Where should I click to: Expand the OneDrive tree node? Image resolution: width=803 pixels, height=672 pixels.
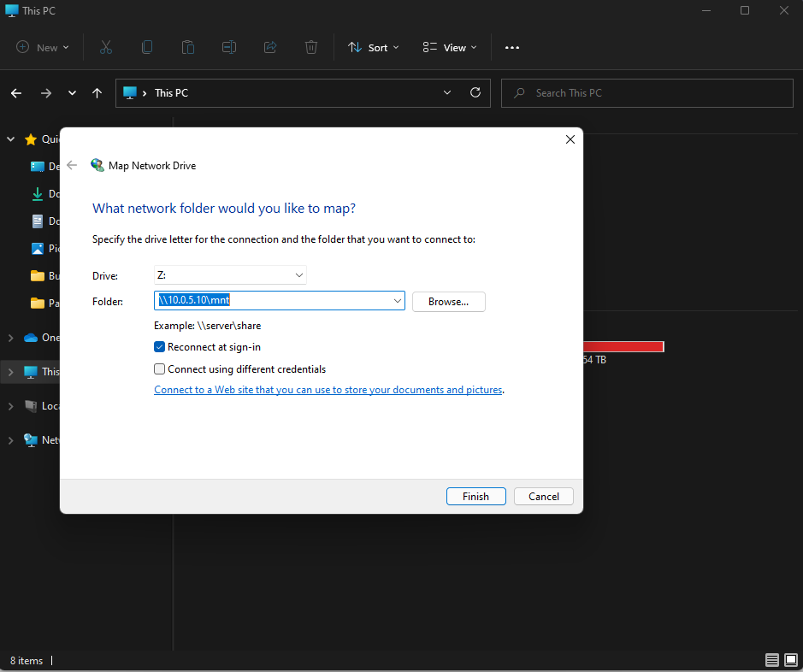11,338
